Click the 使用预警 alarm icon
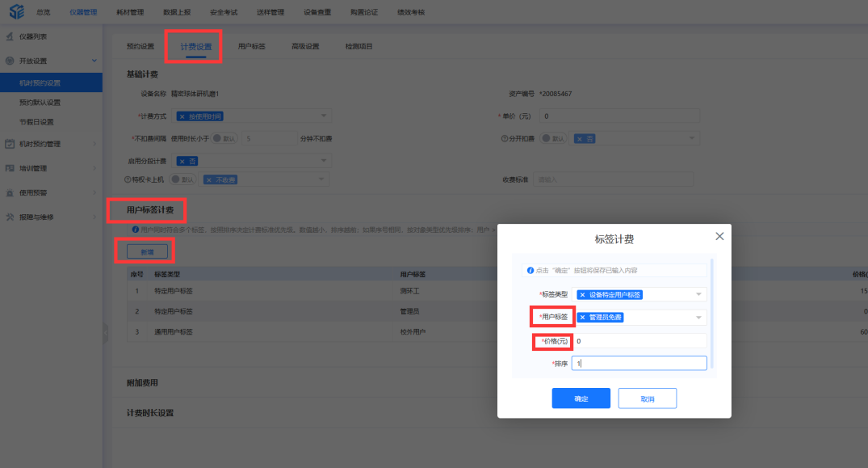Viewport: 868px width, 468px height. (x=10, y=192)
